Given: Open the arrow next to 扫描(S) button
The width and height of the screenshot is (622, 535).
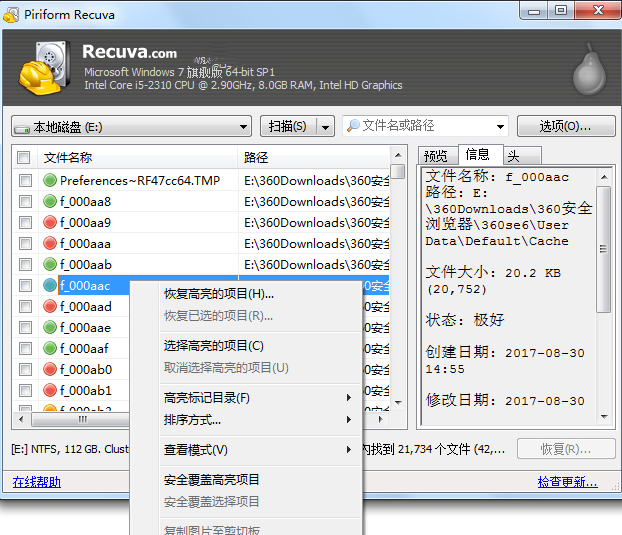Looking at the screenshot, I should point(325,127).
